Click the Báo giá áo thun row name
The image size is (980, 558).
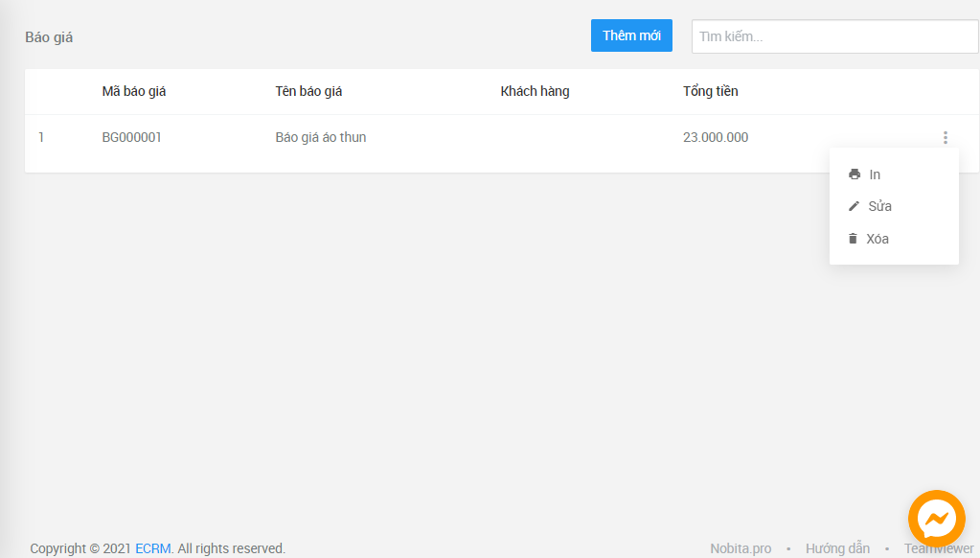click(x=320, y=137)
